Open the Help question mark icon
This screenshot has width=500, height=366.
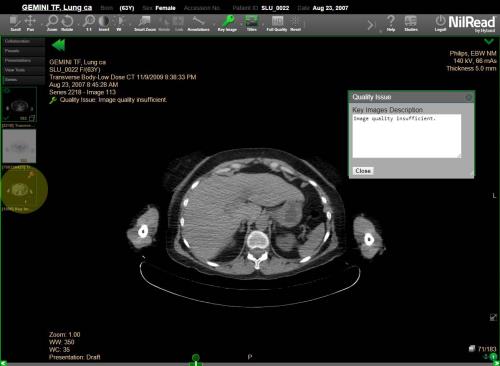[x=391, y=23]
